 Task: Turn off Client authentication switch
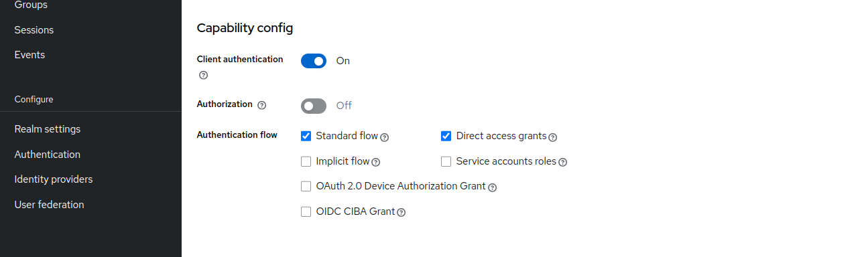pos(314,61)
